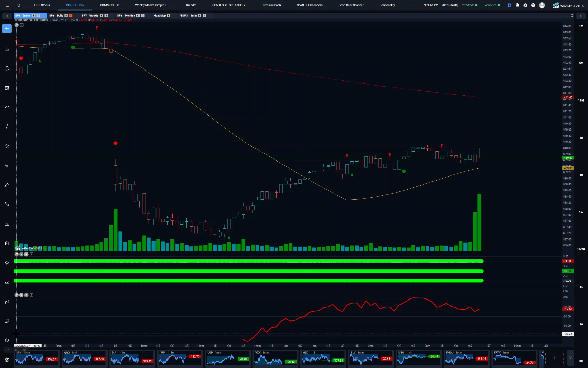Switch to the HOT Stocks workspace tab
Viewport: 588px width, 368px height.
click(x=42, y=5)
